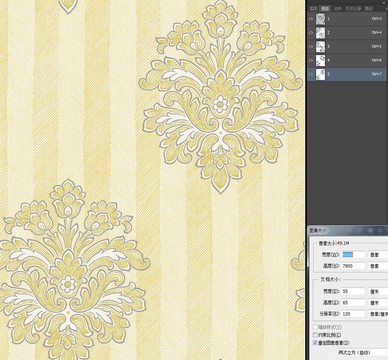
Task: Click the Ctrl+5 shortcut text on channel 3
Action: [376, 46]
